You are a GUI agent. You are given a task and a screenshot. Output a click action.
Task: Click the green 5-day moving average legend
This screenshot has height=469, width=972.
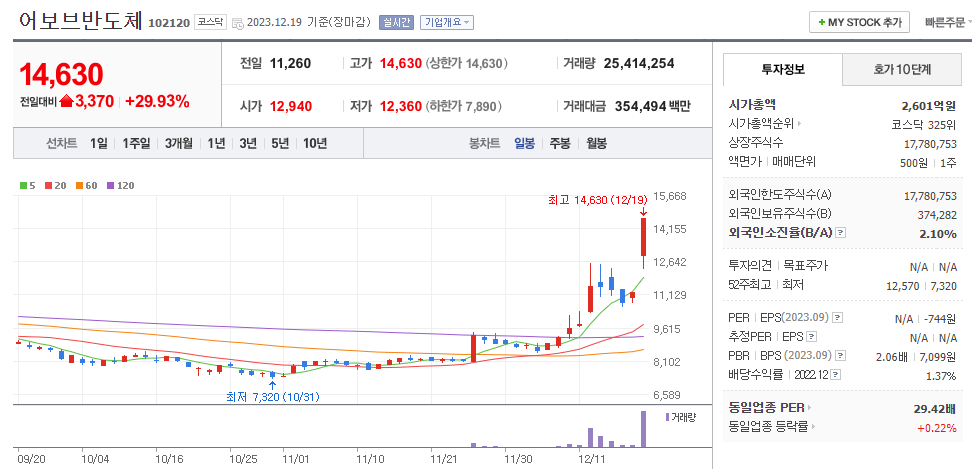tap(27, 185)
